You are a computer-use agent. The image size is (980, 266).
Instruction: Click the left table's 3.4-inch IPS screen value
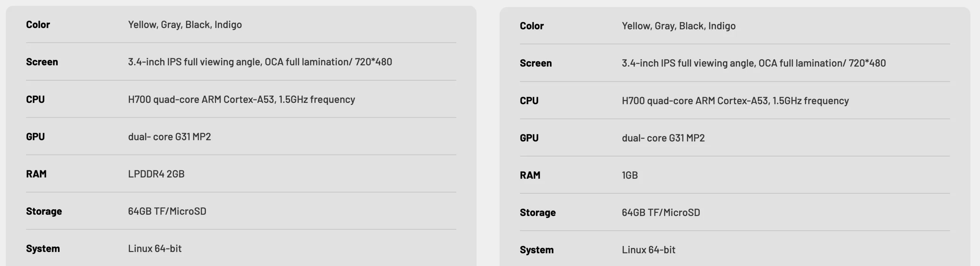click(x=260, y=62)
